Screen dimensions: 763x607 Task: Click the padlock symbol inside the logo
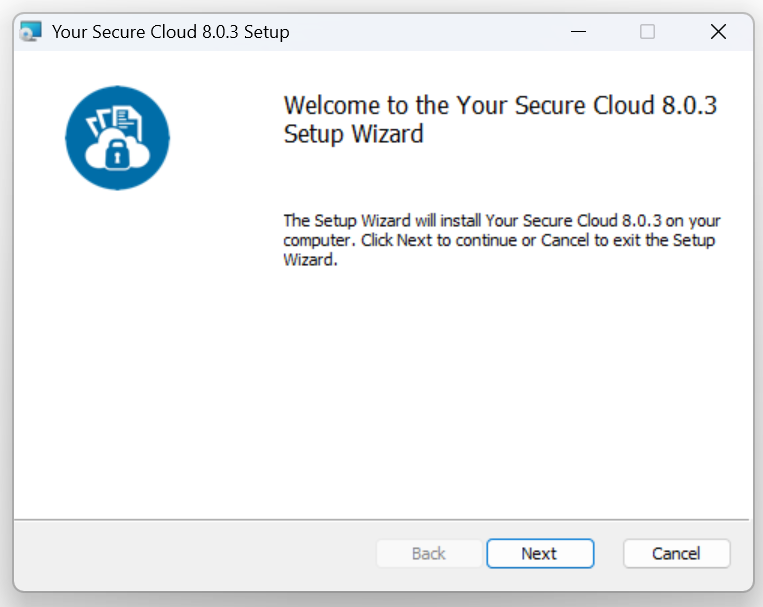(x=117, y=153)
